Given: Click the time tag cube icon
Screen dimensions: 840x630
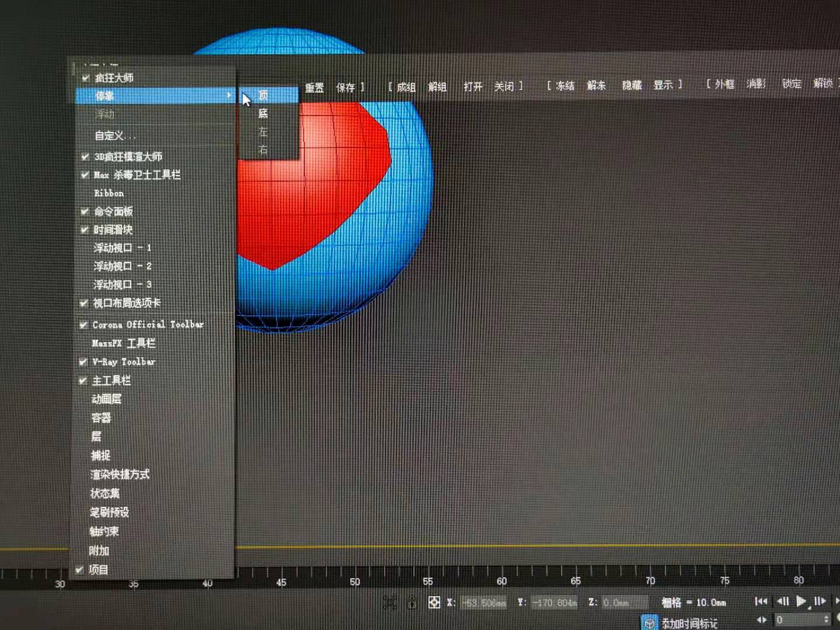Looking at the screenshot, I should pyautogui.click(x=650, y=622).
